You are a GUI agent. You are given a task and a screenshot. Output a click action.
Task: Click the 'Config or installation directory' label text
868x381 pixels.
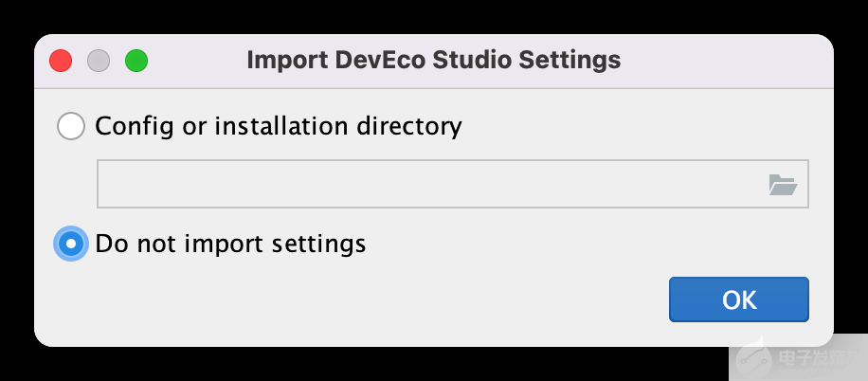click(279, 126)
